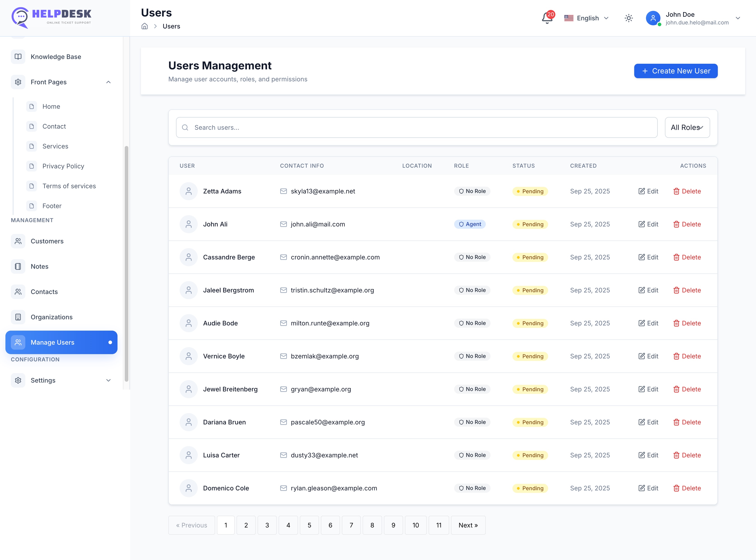This screenshot has width=756, height=560.
Task: Click edit pencil icon for Audie Bode
Action: (641, 323)
